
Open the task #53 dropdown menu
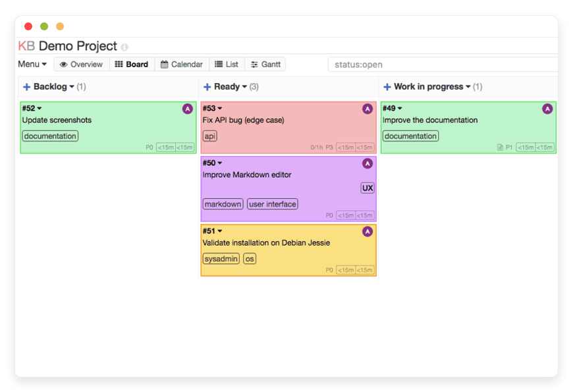[x=212, y=108]
